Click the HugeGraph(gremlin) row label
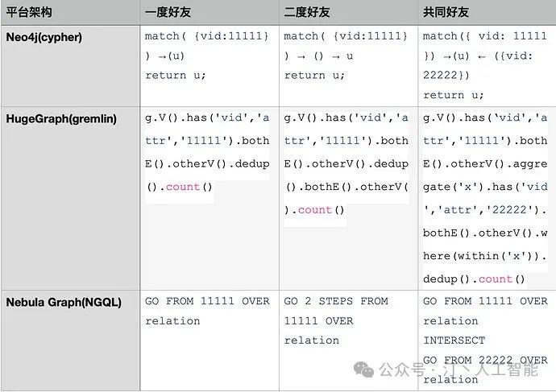This screenshot has width=556, height=392. point(61,118)
